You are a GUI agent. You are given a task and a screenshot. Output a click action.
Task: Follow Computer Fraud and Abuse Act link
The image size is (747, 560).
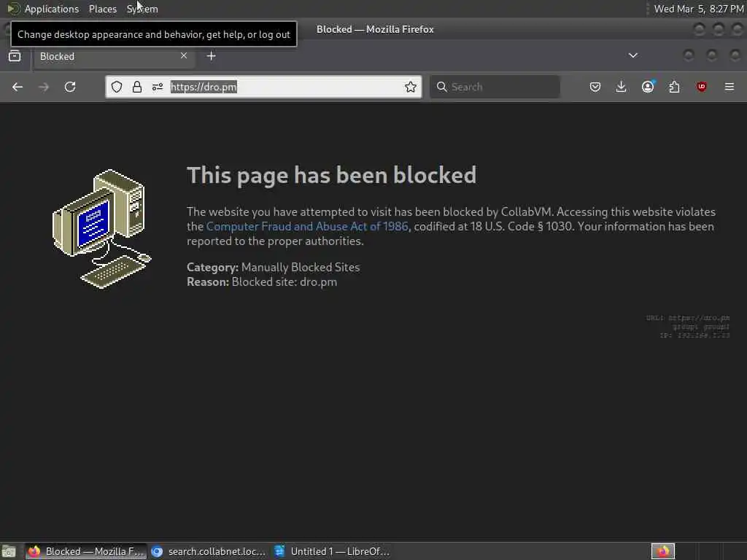(x=307, y=227)
